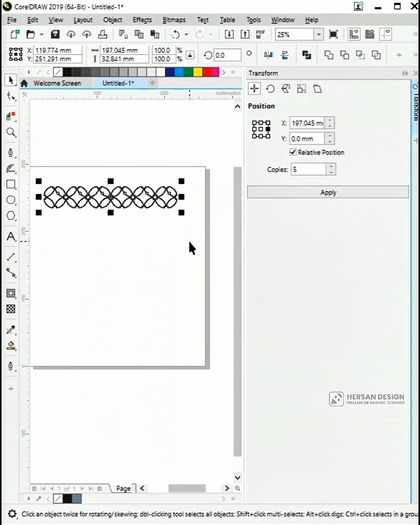Set the origin anchor to middle-right point

click(x=268, y=129)
